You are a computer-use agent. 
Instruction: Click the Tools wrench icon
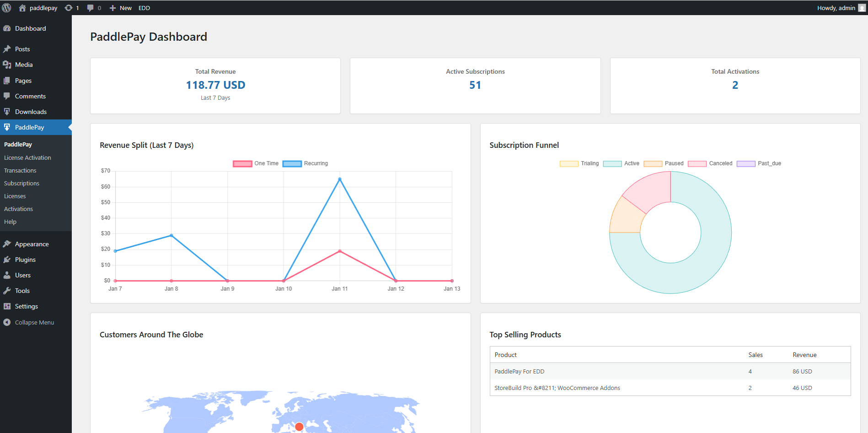[7, 291]
